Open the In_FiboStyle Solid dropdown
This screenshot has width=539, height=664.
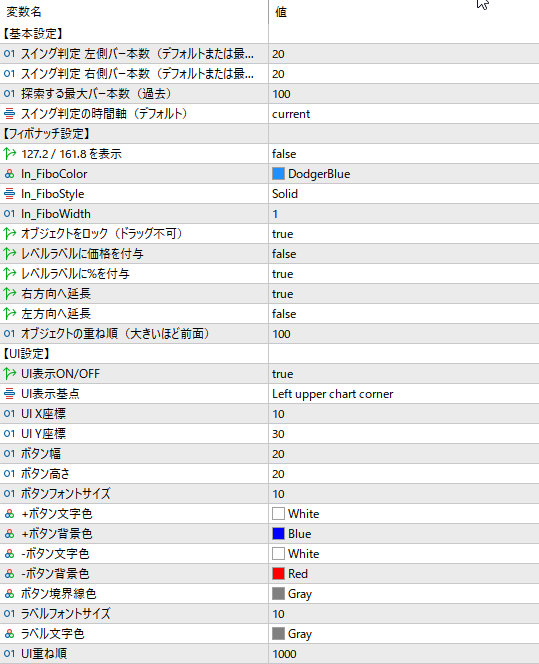(x=404, y=194)
